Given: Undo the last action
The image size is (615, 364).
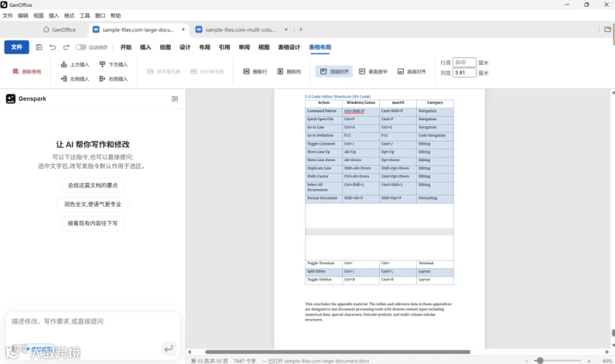Looking at the screenshot, I should tap(53, 47).
